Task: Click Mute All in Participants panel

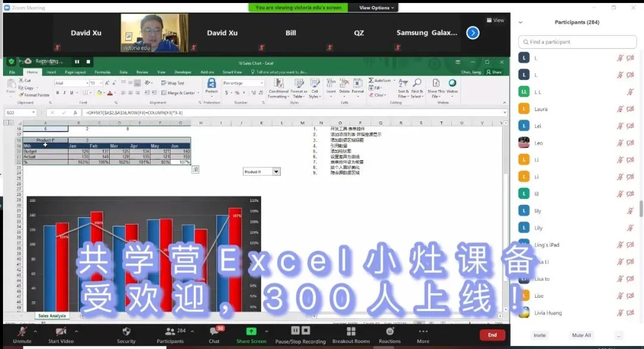Action: pos(581,335)
